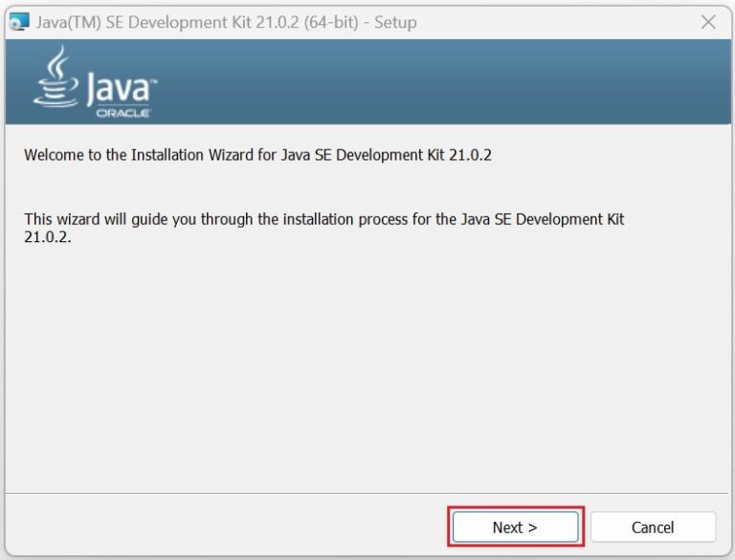Click the trailing 21.0.2. line of the description
735x560 pixels.
point(47,236)
